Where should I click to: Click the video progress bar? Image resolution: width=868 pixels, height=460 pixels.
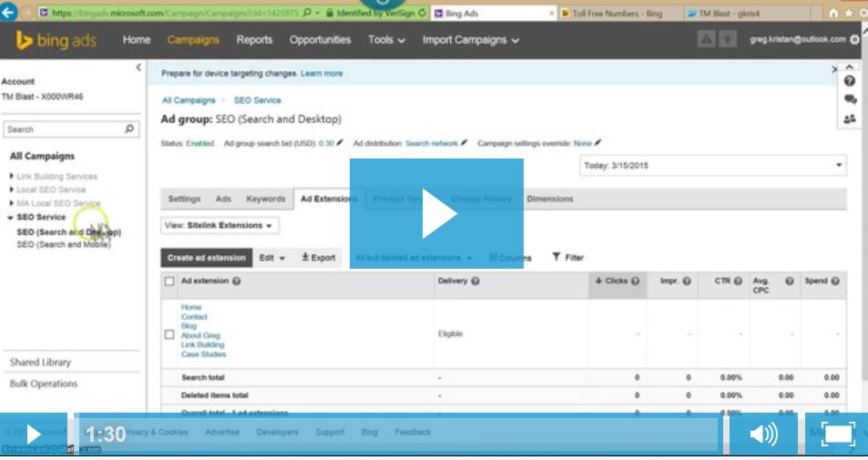[x=398, y=434]
